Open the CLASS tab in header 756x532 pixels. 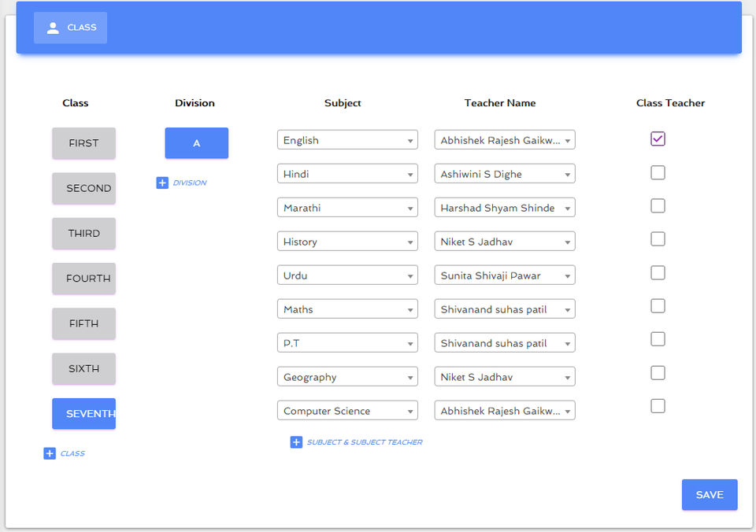(x=70, y=28)
